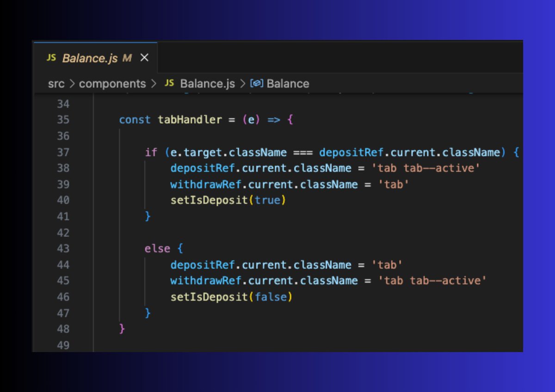Viewport: 555px width, 392px height.
Task: Click the tabHandler function name
Action: (x=190, y=120)
